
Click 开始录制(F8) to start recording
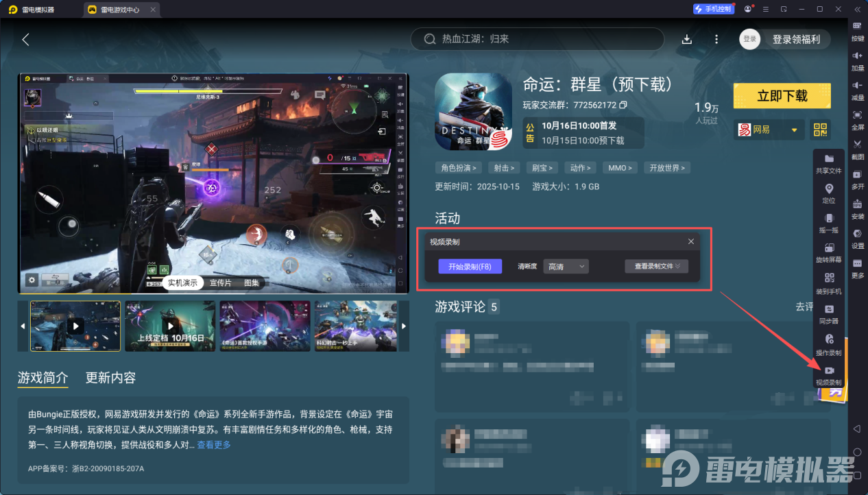(470, 267)
